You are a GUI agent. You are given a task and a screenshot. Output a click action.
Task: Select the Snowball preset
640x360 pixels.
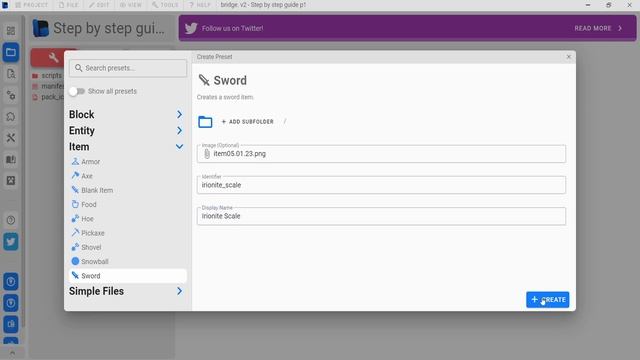127,262
